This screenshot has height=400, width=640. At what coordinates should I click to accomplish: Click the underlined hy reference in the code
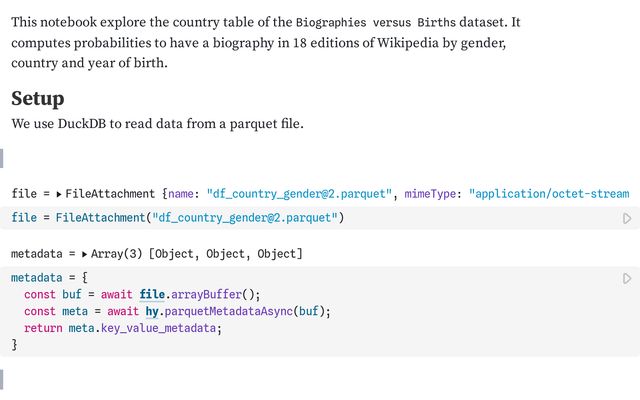point(152,311)
